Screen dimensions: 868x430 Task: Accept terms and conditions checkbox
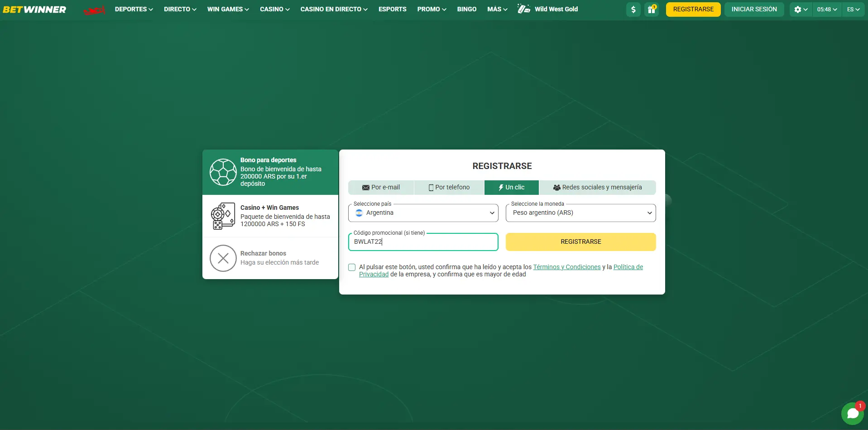point(352,267)
